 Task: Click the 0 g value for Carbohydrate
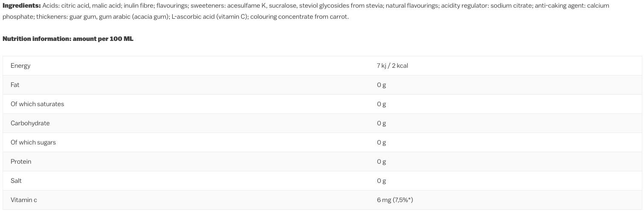(x=381, y=123)
